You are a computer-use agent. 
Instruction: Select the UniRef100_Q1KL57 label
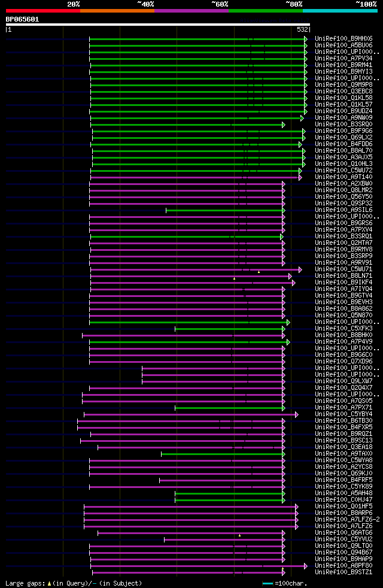(344, 104)
